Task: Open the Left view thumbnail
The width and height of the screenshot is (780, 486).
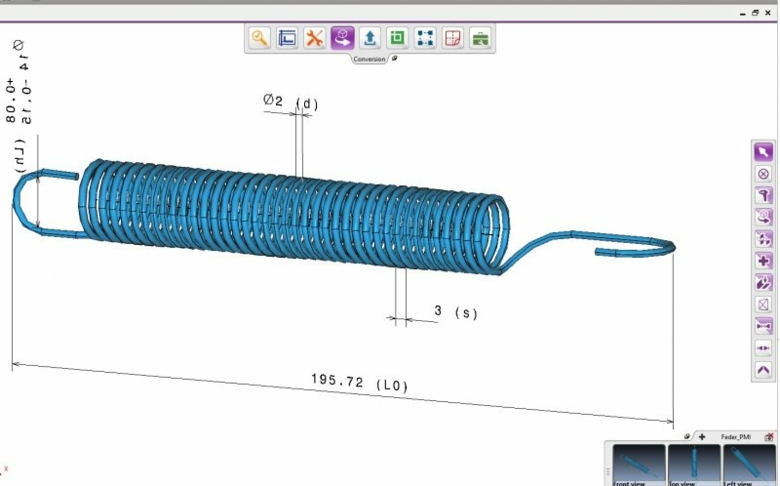Action: [x=749, y=466]
